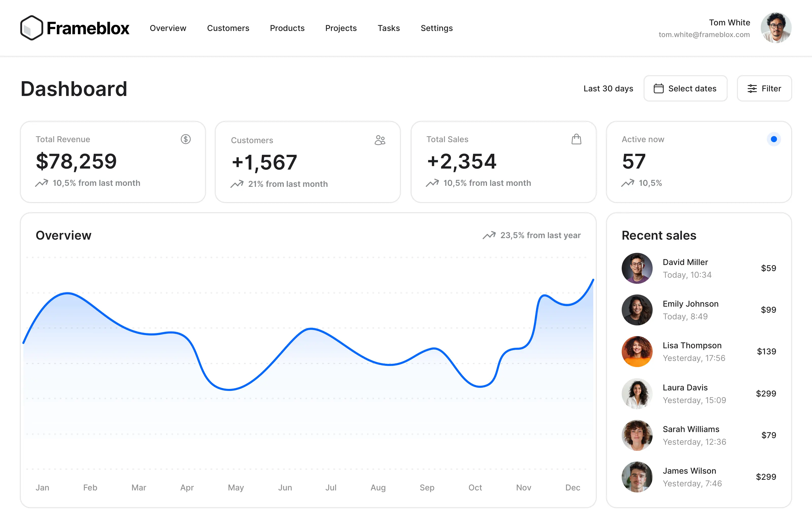The height and width of the screenshot is (528, 812).
Task: Click the dollar icon on Total Revenue card
Action: click(x=185, y=139)
